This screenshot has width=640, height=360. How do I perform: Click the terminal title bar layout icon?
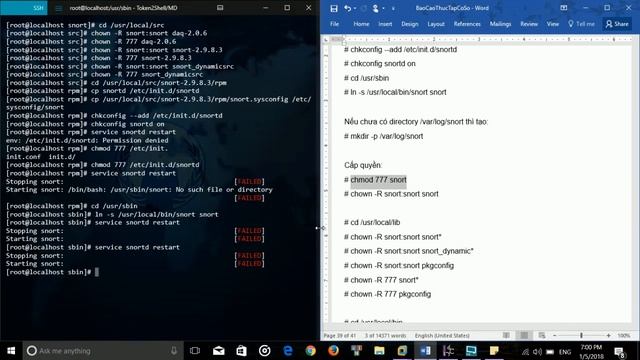(x=220, y=8)
